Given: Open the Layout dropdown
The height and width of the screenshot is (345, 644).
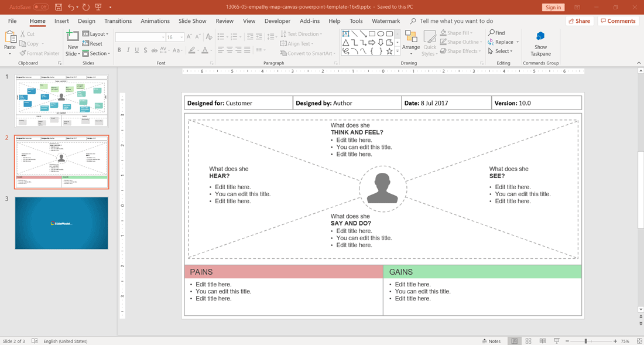Looking at the screenshot, I should [x=95, y=34].
